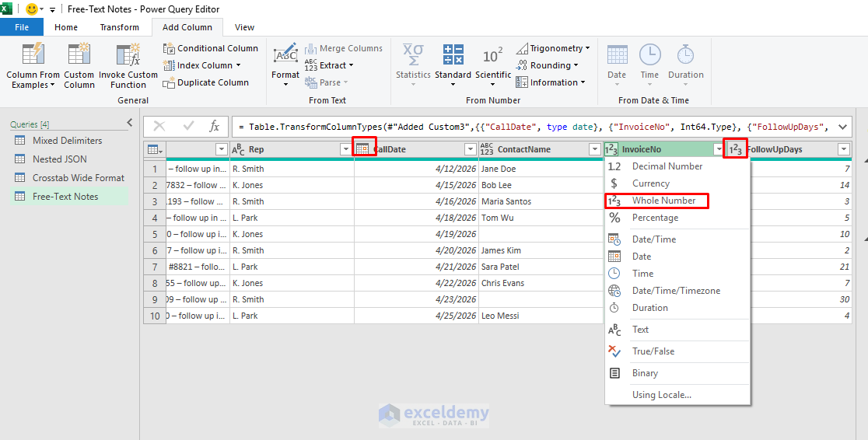
Task: Choose Binary type
Action: [x=677, y=373]
